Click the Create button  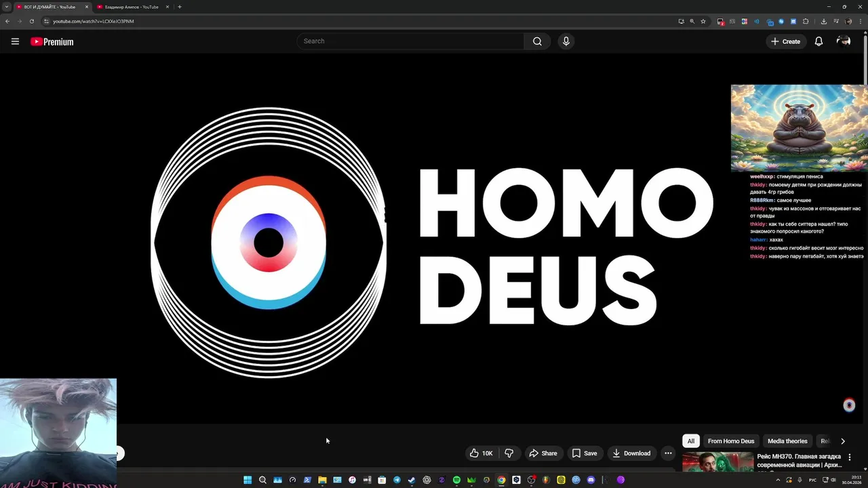[x=785, y=41]
